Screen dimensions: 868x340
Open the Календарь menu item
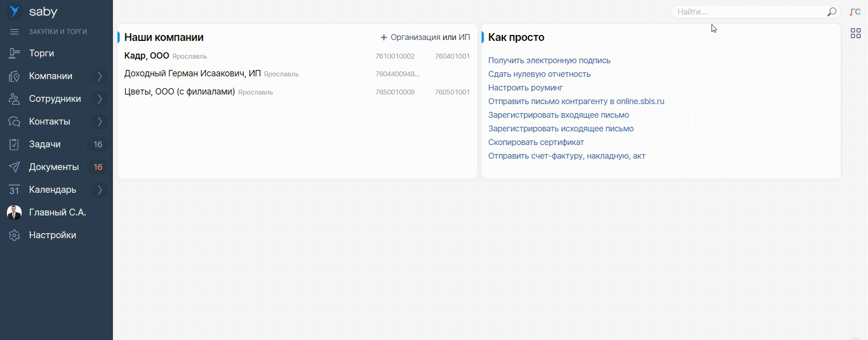tap(52, 190)
